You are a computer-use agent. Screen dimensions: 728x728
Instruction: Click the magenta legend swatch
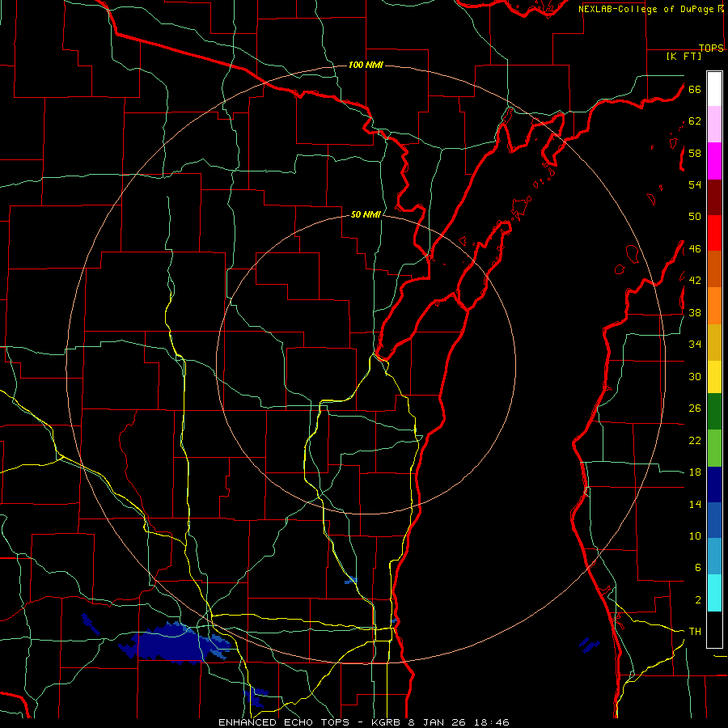click(x=714, y=161)
